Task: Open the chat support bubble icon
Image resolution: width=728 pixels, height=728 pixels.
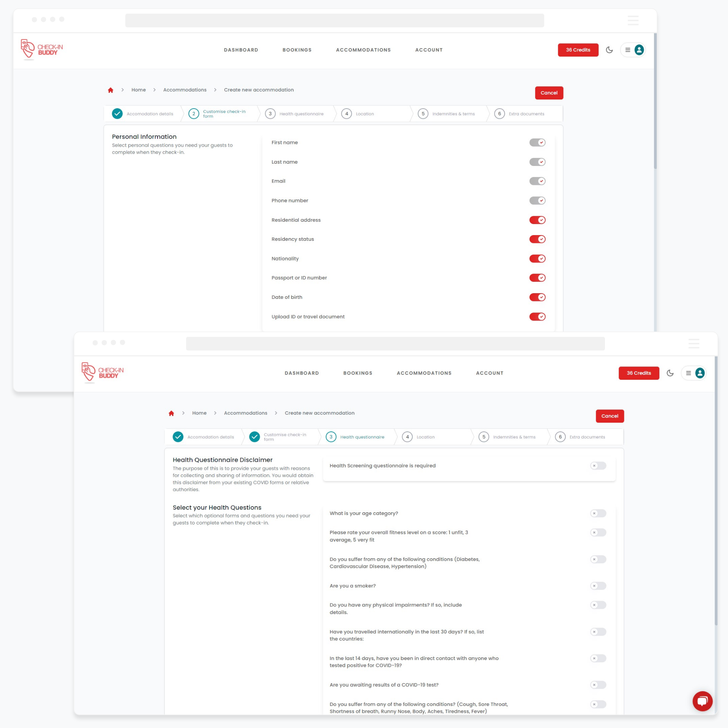Action: pos(702,701)
